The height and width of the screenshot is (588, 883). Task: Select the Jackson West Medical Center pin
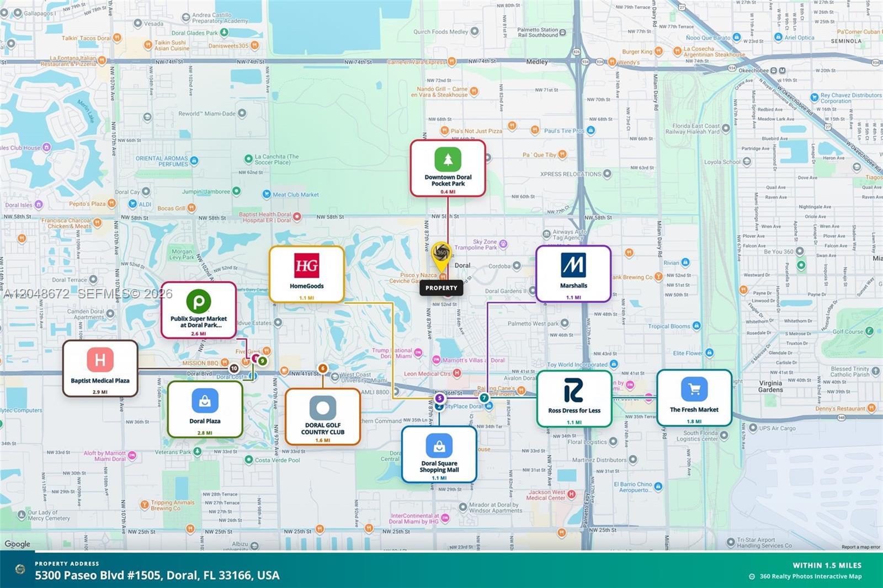pyautogui.click(x=572, y=494)
